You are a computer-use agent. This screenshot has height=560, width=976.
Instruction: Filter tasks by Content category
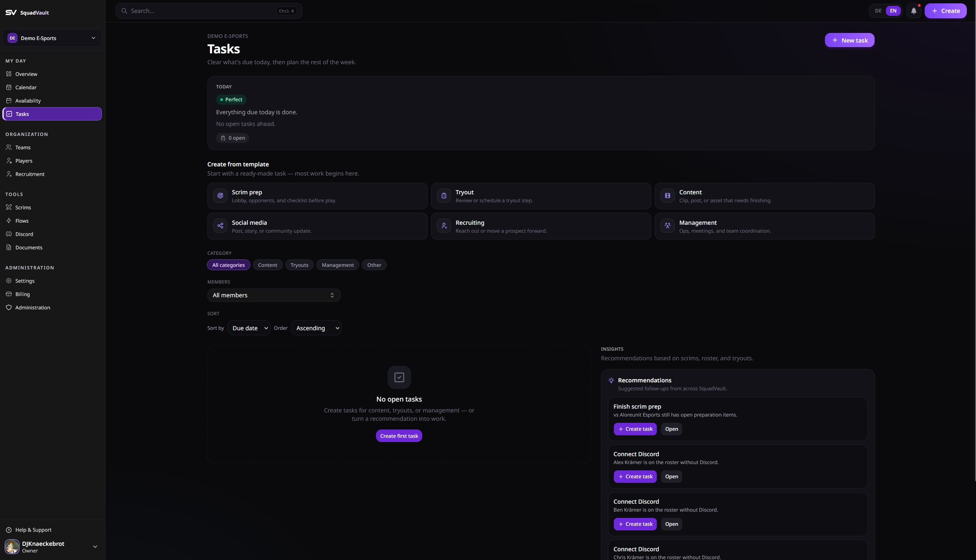pyautogui.click(x=267, y=265)
